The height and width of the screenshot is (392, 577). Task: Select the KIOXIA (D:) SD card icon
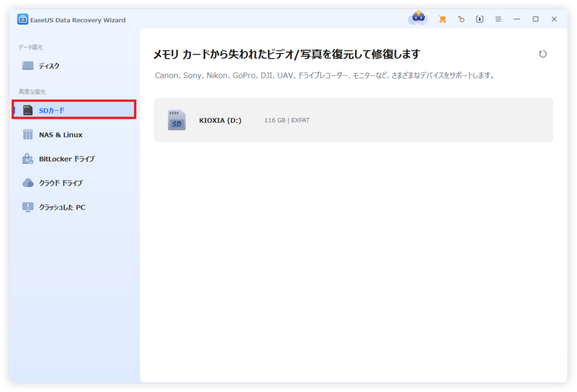[176, 120]
